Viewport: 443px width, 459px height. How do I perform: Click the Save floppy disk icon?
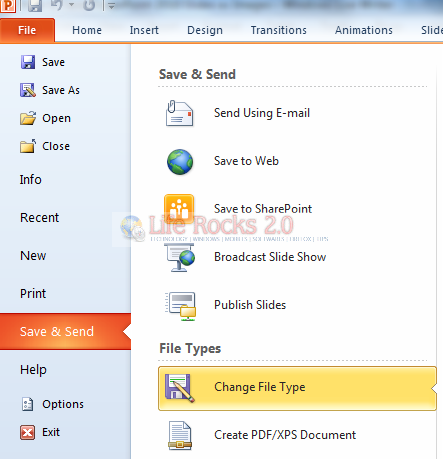pyautogui.click(x=28, y=62)
